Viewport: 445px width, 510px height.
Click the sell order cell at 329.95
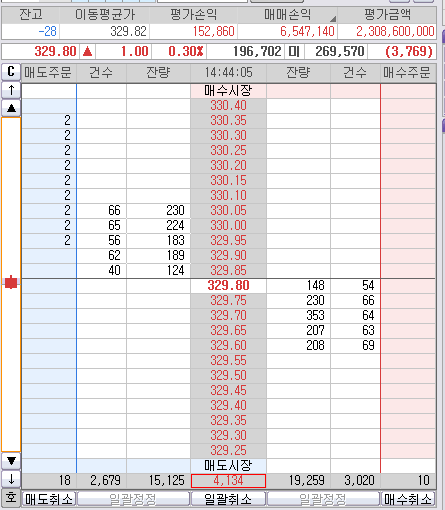pos(49,241)
